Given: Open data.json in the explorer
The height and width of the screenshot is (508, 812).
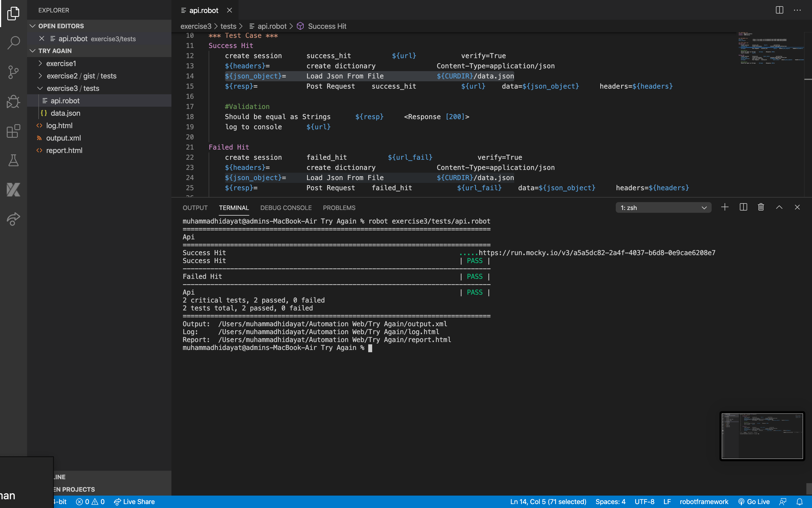Looking at the screenshot, I should [99, 113].
